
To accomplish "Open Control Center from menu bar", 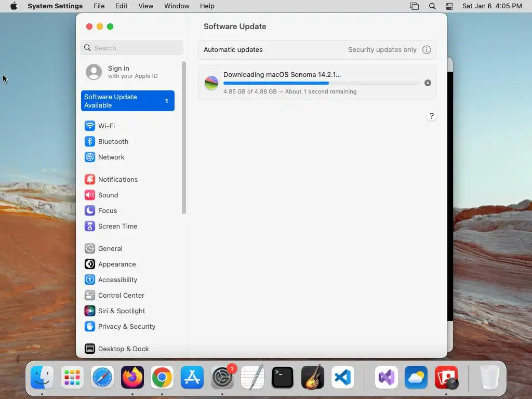I will point(449,6).
